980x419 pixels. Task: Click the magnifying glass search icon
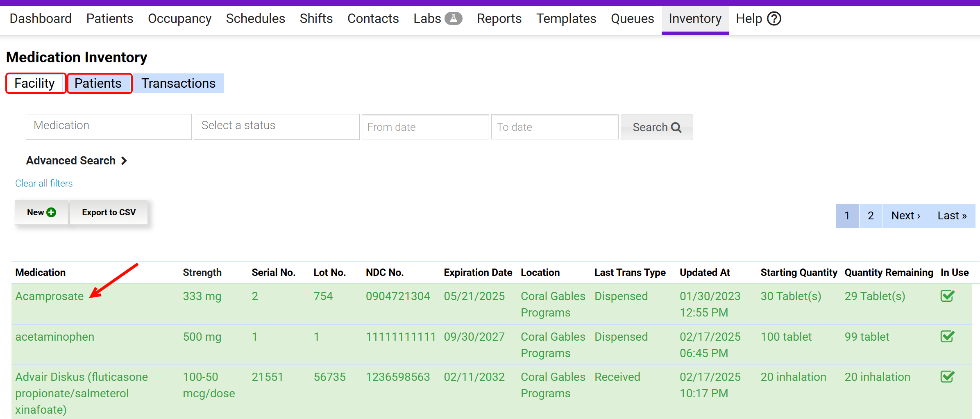point(676,128)
